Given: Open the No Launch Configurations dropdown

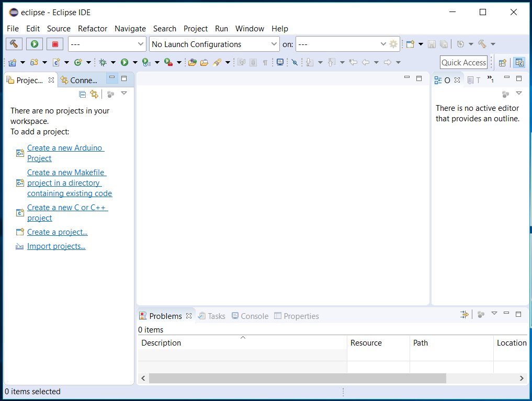Looking at the screenshot, I should 214,44.
